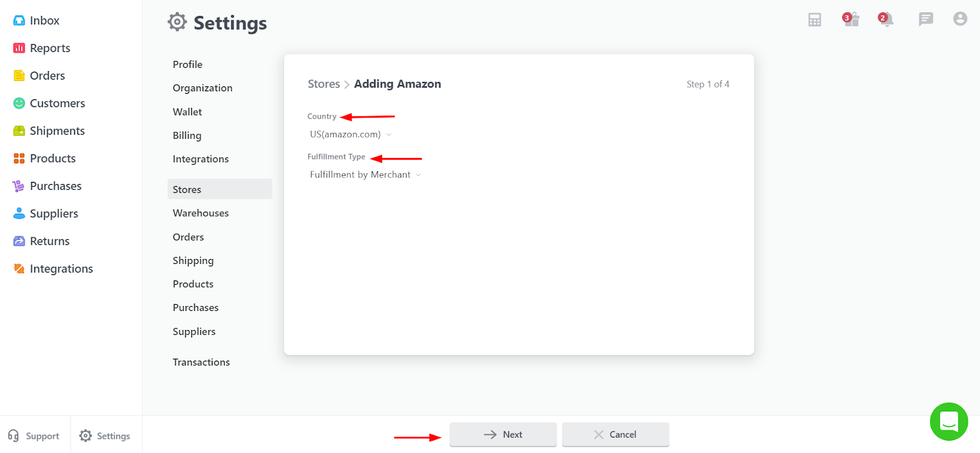Viewport: 980px width, 453px height.
Task: Open the user account avatar icon
Action: tap(960, 19)
